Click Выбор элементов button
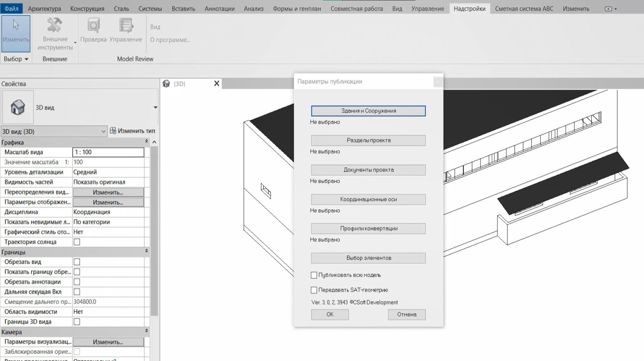 368,258
